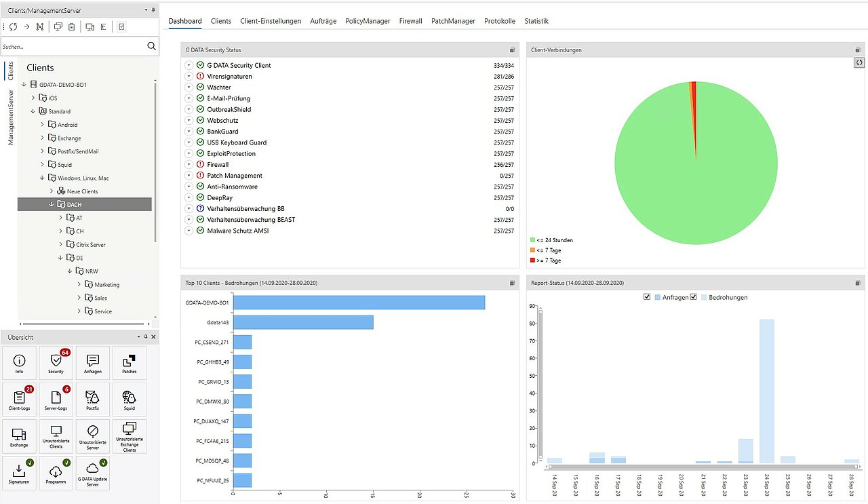Open the Patches tile
The image size is (868, 504).
[x=129, y=363]
